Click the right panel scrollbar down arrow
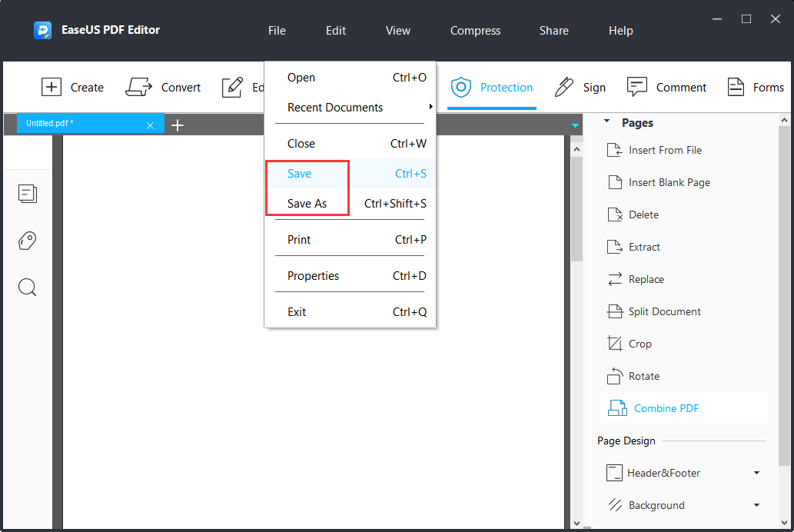 tap(784, 522)
